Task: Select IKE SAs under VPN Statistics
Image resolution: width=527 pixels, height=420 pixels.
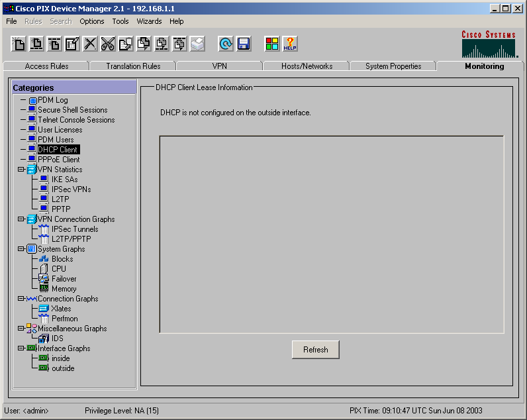Action: [x=64, y=180]
